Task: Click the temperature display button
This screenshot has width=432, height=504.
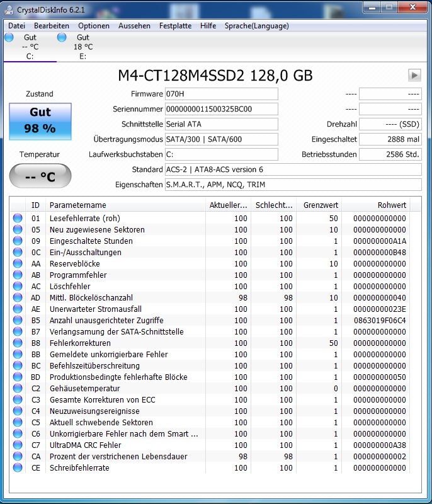Action: [40, 176]
